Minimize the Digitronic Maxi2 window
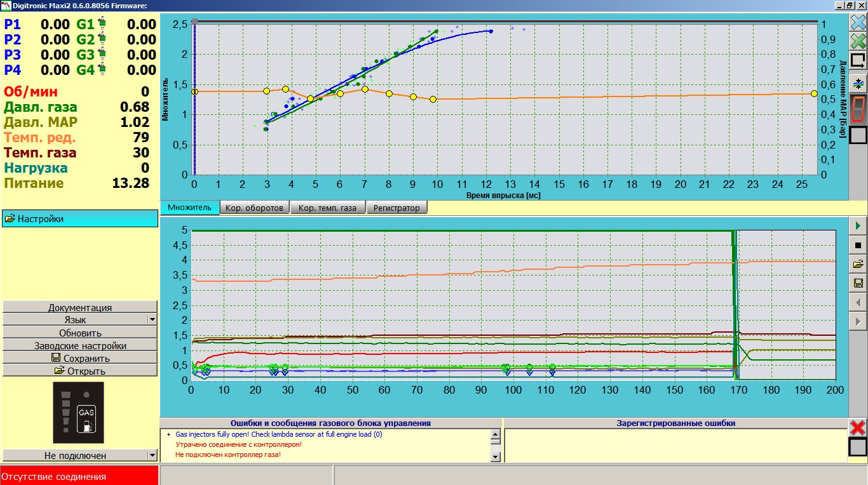The image size is (868, 485). [841, 5]
